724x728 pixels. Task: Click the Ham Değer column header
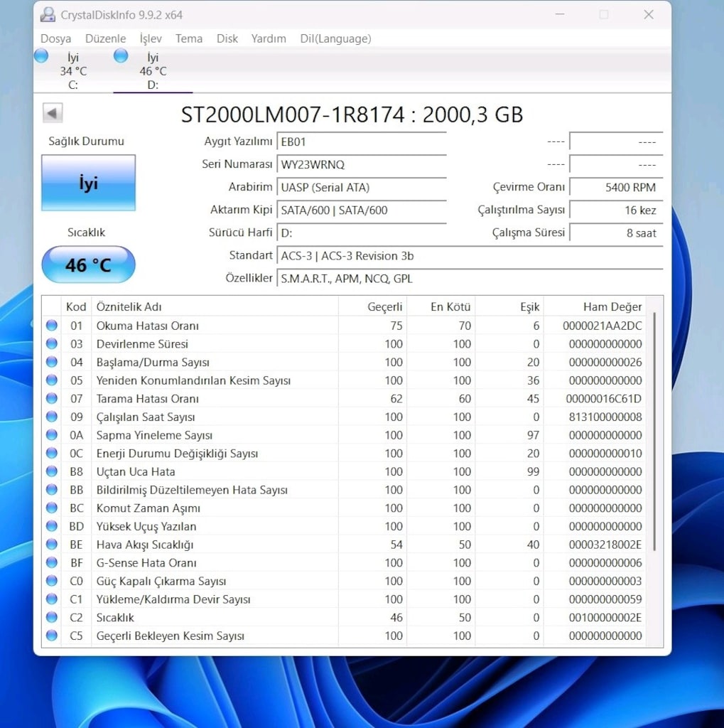pyautogui.click(x=595, y=306)
